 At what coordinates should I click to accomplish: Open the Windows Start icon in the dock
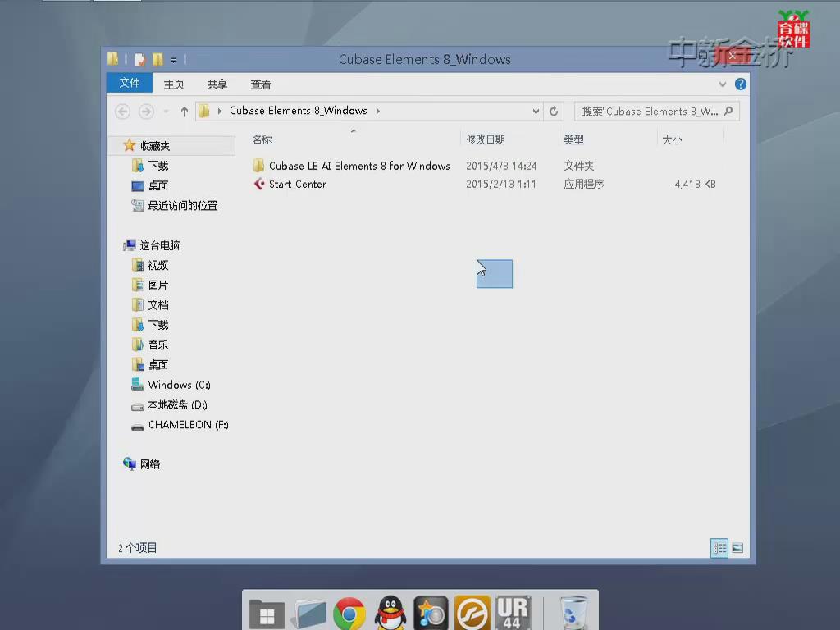pyautogui.click(x=267, y=614)
